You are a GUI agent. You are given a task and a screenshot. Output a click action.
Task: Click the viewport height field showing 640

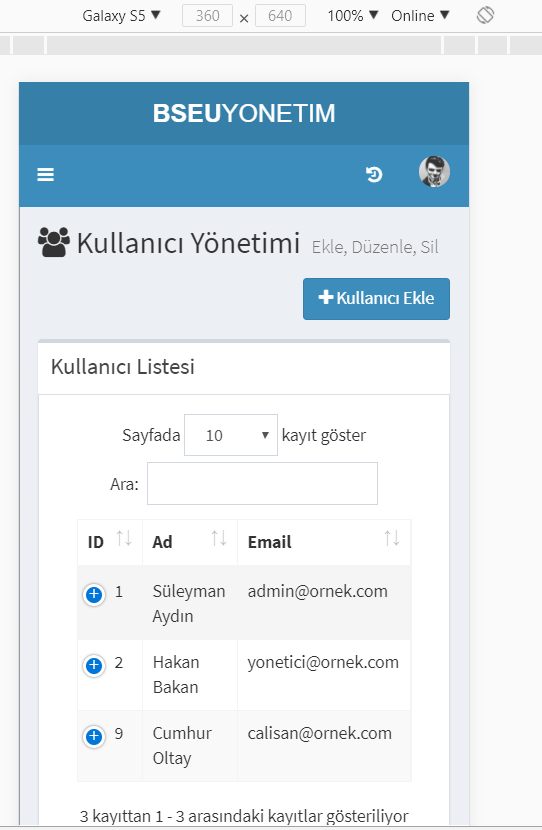coord(280,15)
